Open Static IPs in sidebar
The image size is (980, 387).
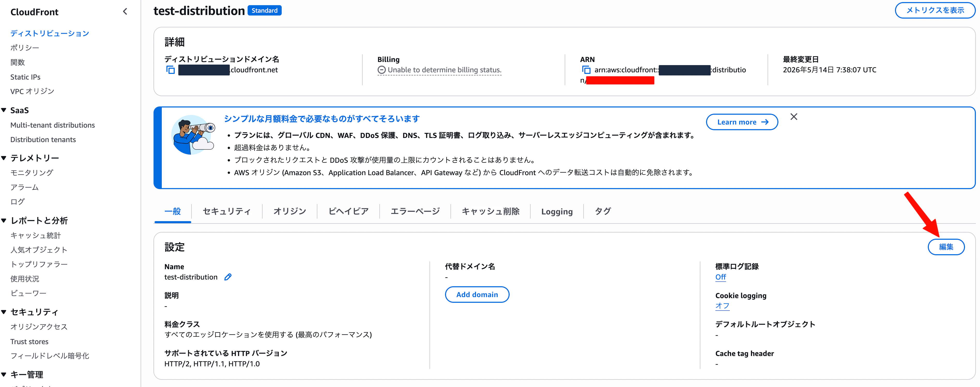click(x=26, y=77)
